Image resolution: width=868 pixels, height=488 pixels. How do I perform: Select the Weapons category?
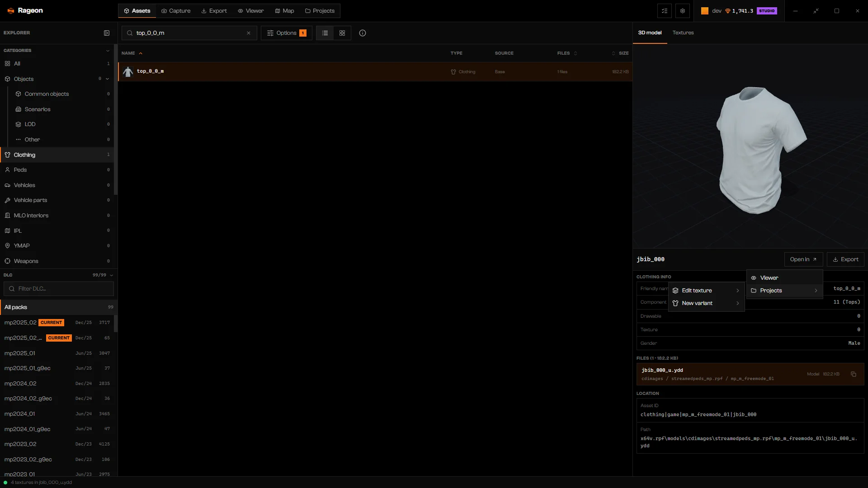click(57, 261)
